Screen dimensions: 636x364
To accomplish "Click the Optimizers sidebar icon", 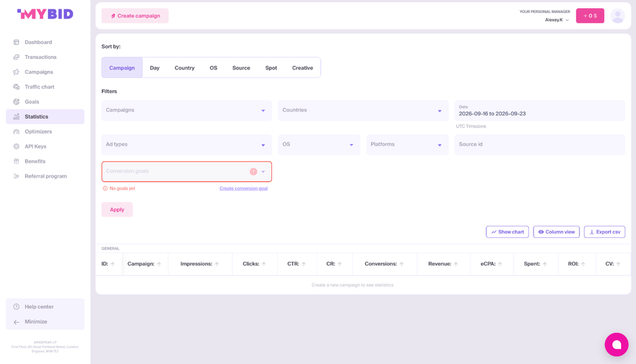I will click(x=16, y=132).
